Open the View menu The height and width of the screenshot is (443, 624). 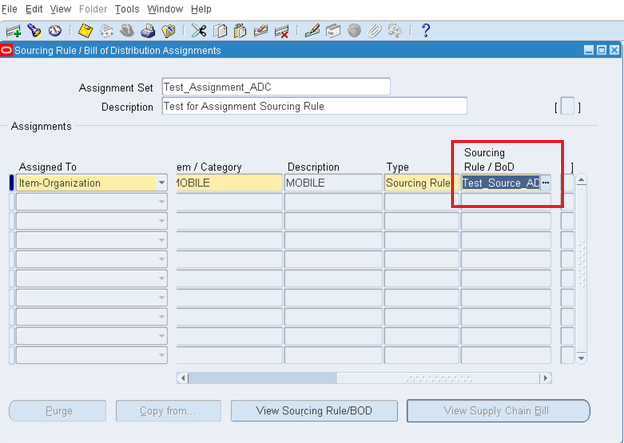pyautogui.click(x=60, y=9)
